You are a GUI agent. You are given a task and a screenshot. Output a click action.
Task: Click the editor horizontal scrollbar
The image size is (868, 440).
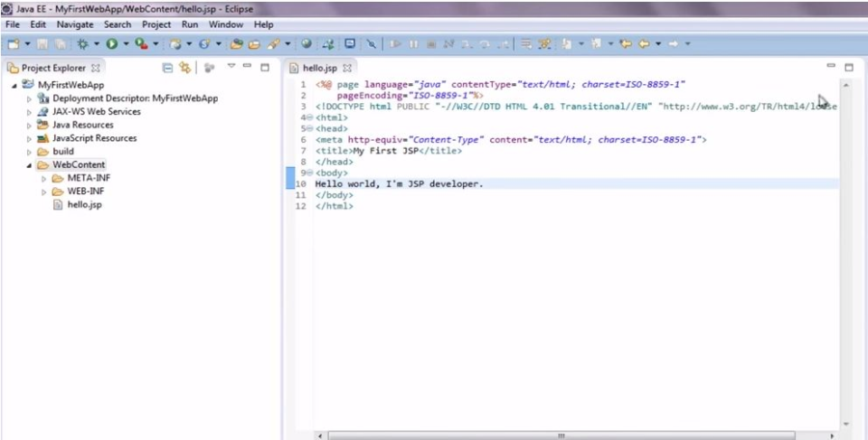coord(561,435)
